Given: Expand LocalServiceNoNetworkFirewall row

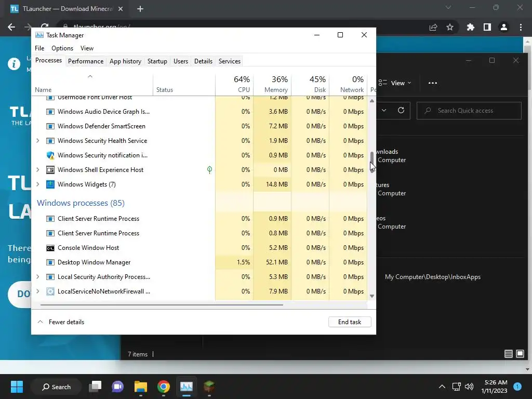Looking at the screenshot, I should [x=37, y=291].
